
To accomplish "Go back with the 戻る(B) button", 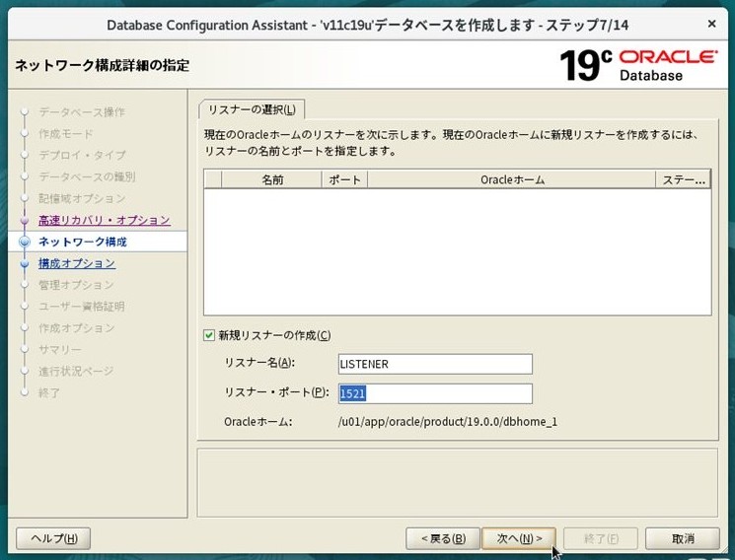I will (443, 538).
